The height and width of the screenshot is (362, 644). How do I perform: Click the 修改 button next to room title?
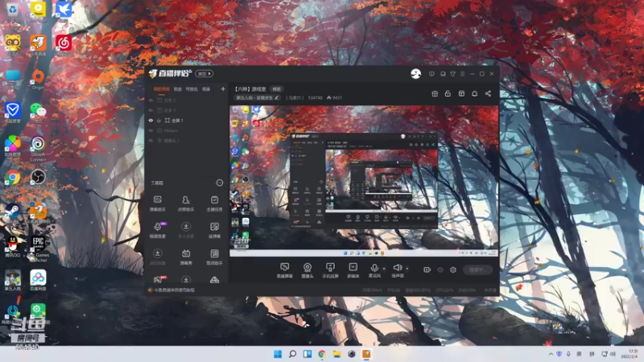click(276, 89)
